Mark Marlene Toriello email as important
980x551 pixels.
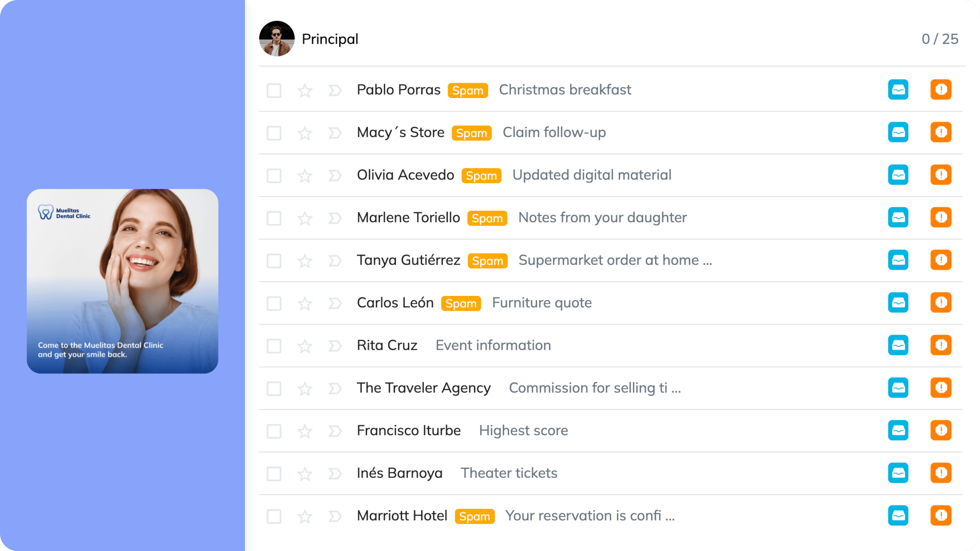(x=335, y=218)
